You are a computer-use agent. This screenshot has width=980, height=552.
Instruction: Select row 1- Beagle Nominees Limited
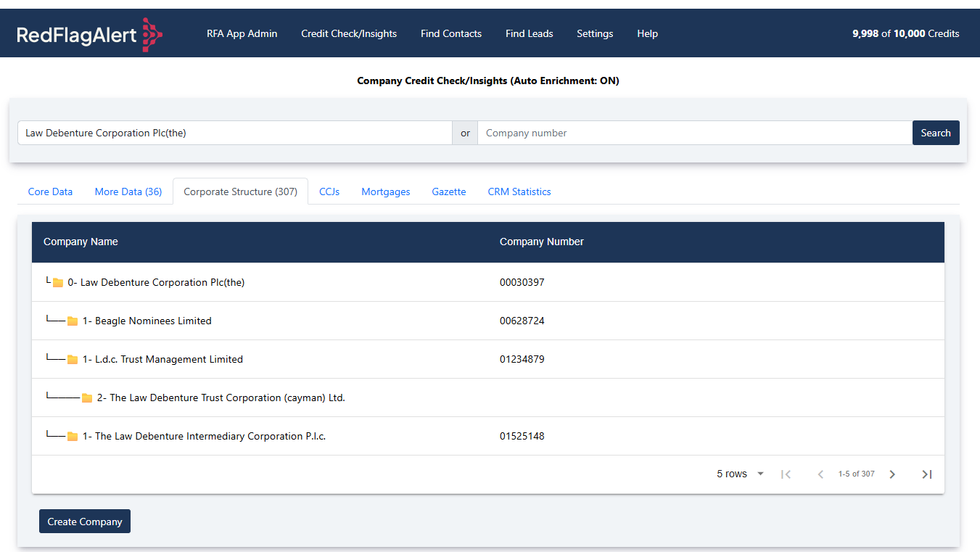pyautogui.click(x=488, y=321)
